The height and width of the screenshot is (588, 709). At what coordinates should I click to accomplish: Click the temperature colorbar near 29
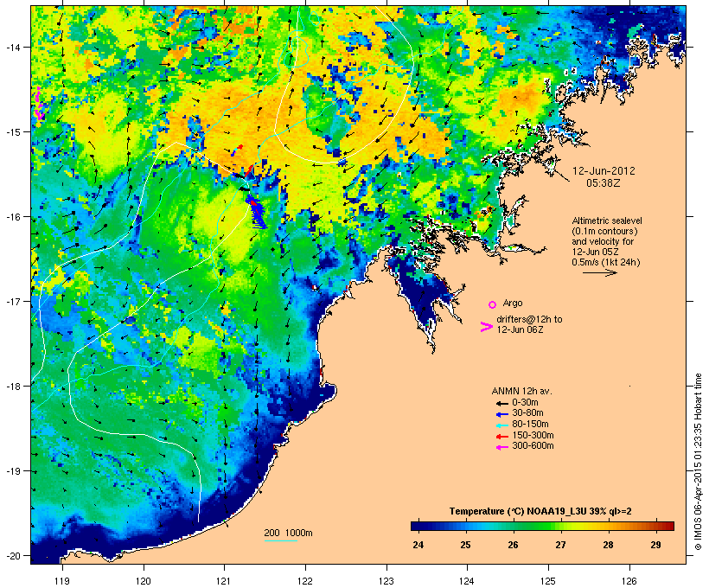coord(655,526)
